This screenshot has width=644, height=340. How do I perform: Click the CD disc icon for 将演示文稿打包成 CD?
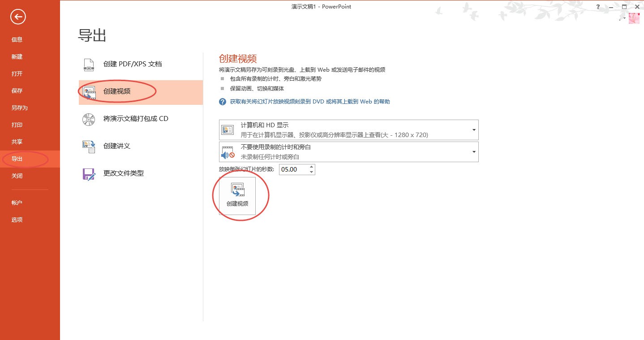point(88,119)
